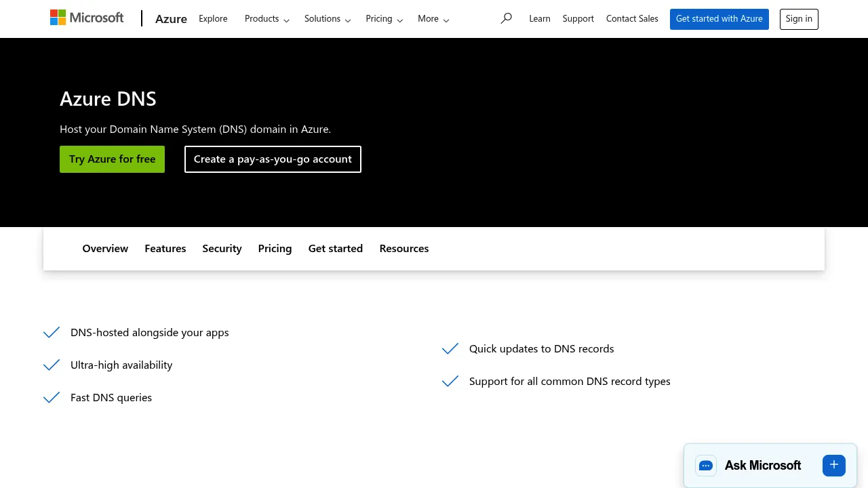Click checkmark beside Quick updates to DNS records
The image size is (868, 488).
pos(450,348)
